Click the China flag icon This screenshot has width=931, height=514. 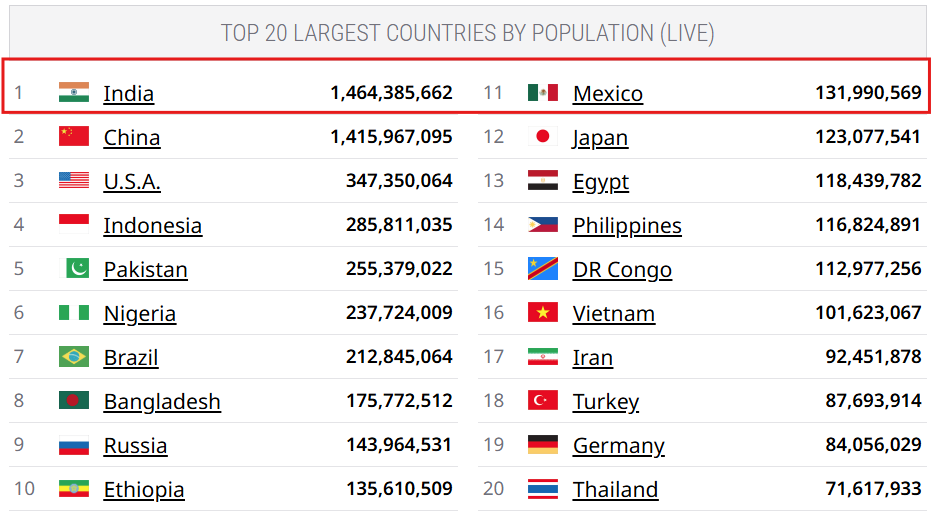point(74,137)
